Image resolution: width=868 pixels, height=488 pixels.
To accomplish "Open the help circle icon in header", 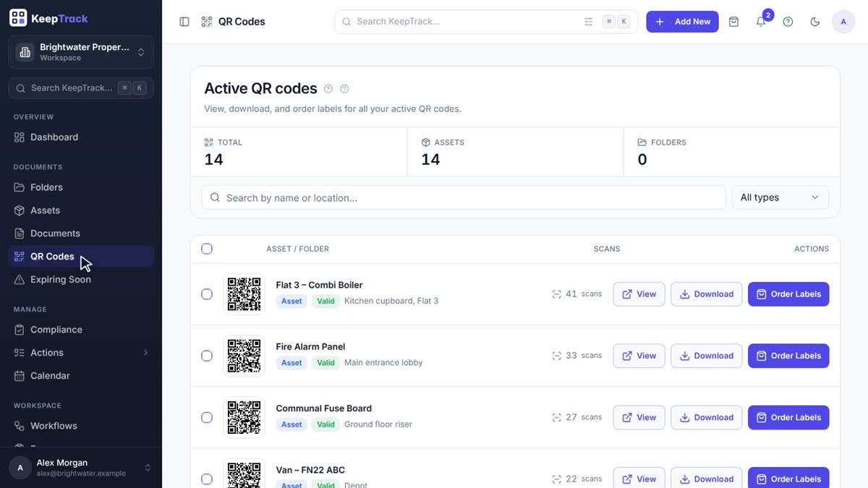I will pyautogui.click(x=788, y=22).
